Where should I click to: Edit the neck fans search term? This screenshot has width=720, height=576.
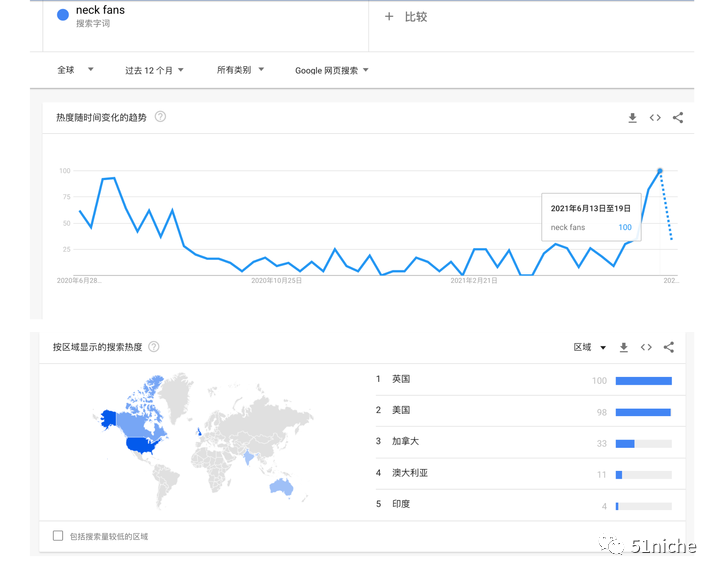100,10
